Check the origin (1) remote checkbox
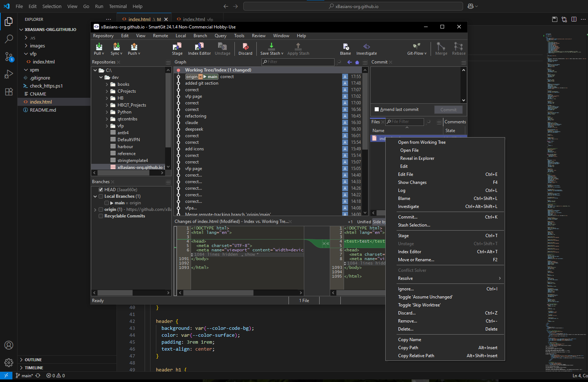Viewport: 588px width, 382px height. pos(101,209)
